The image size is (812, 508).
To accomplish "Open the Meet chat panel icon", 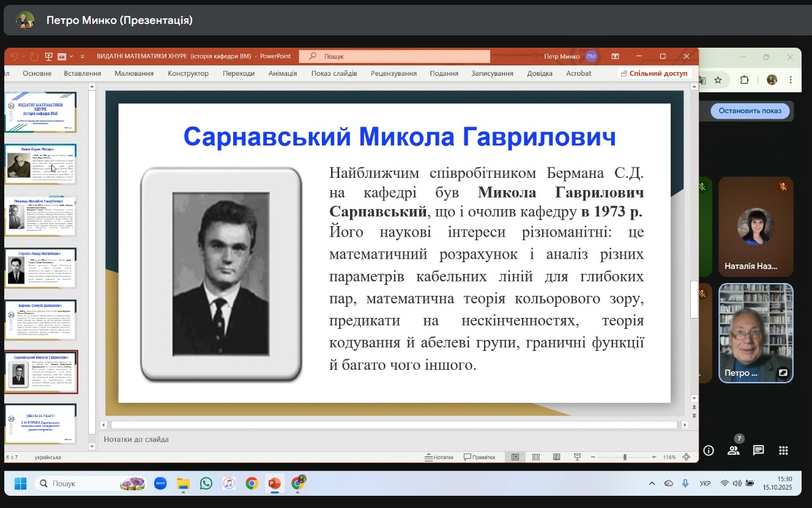I will coord(758,451).
